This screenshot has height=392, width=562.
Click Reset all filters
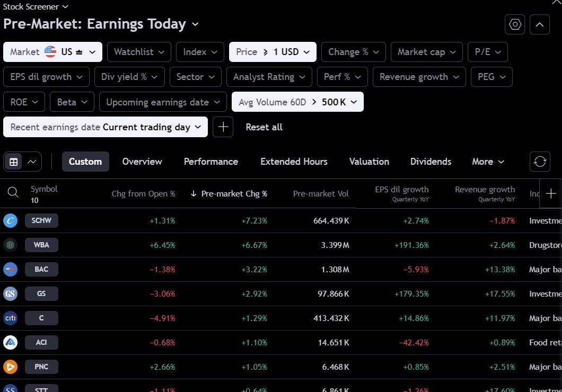coord(264,127)
